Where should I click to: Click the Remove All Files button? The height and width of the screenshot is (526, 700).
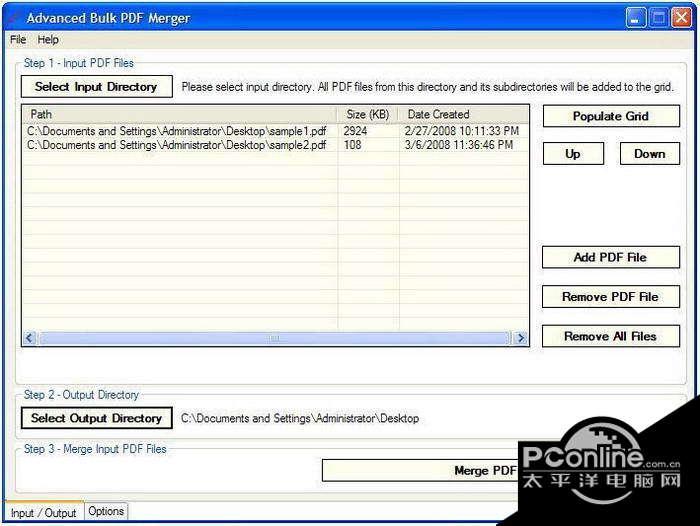click(x=610, y=336)
